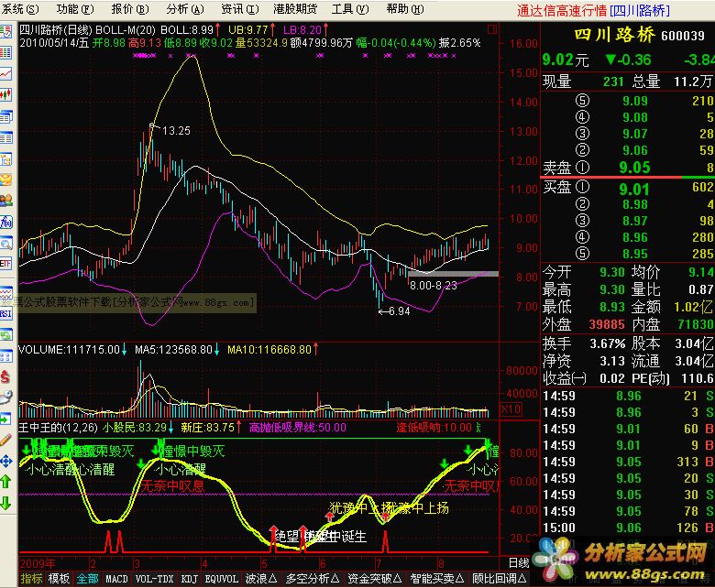Switch to the KDJ indicator tab
715x588 pixels.
189,579
